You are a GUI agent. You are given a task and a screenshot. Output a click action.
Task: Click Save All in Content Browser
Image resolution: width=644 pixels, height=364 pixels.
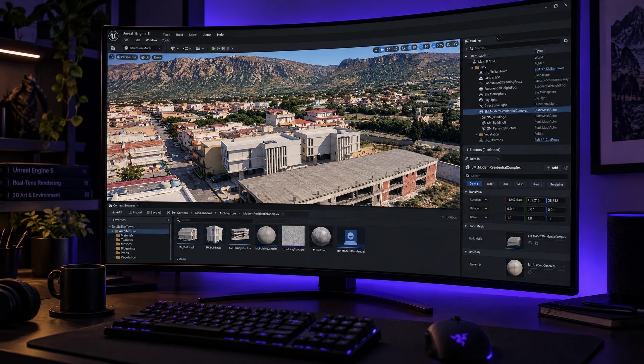tap(154, 213)
